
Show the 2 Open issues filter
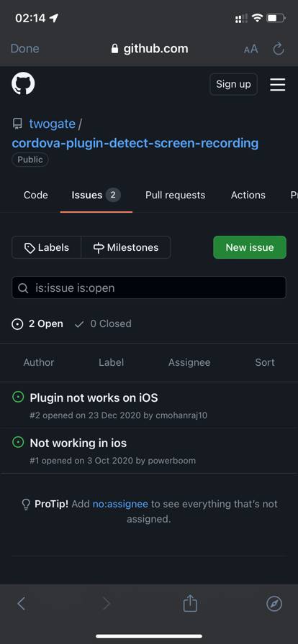point(37,323)
